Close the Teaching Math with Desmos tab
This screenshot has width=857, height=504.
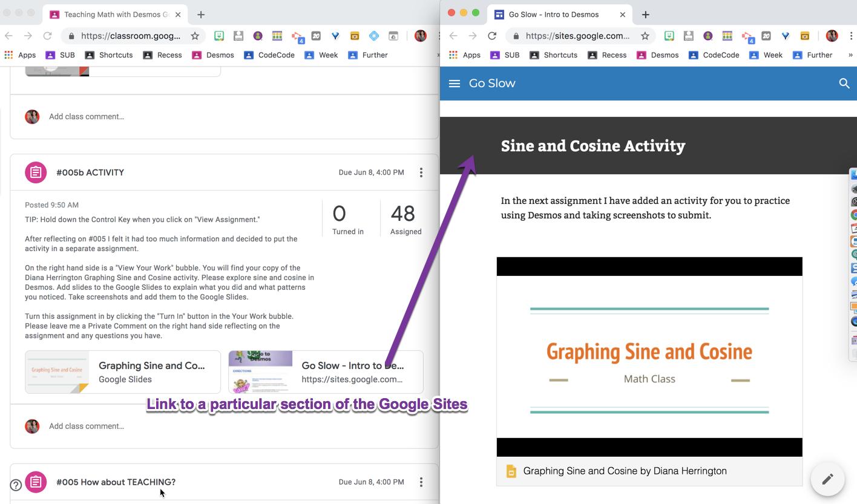point(178,15)
